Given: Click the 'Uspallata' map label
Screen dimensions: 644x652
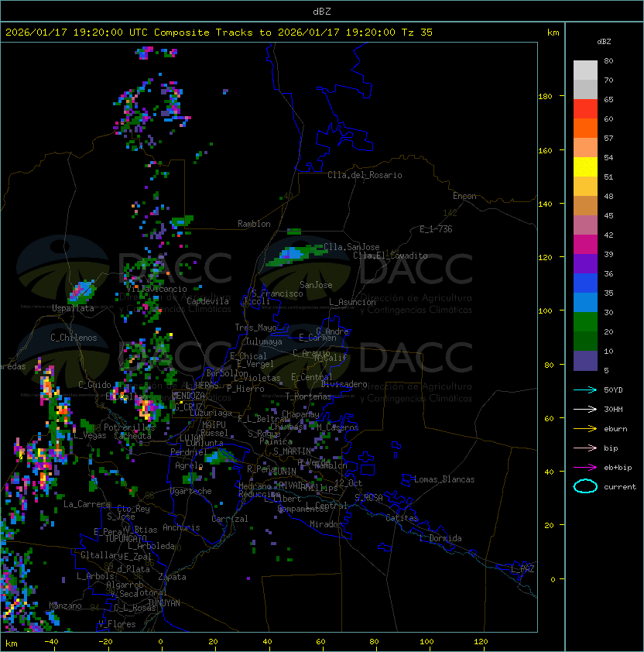Looking at the screenshot, I should pos(73,308).
